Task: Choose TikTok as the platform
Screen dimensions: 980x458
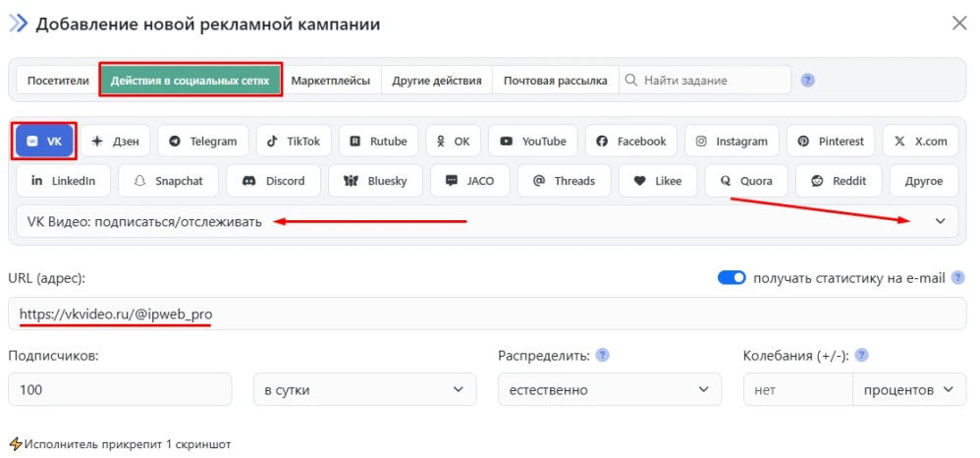Action: [x=292, y=142]
